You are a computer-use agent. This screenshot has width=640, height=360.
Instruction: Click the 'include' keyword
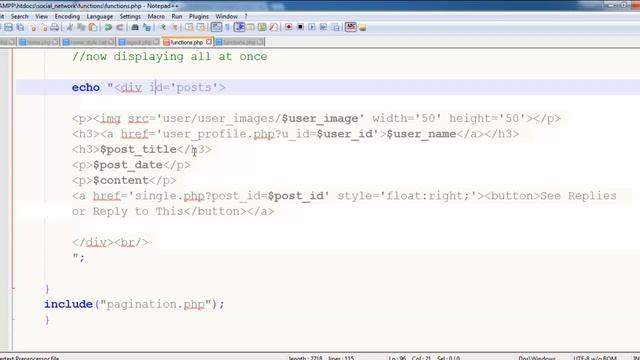click(69, 304)
